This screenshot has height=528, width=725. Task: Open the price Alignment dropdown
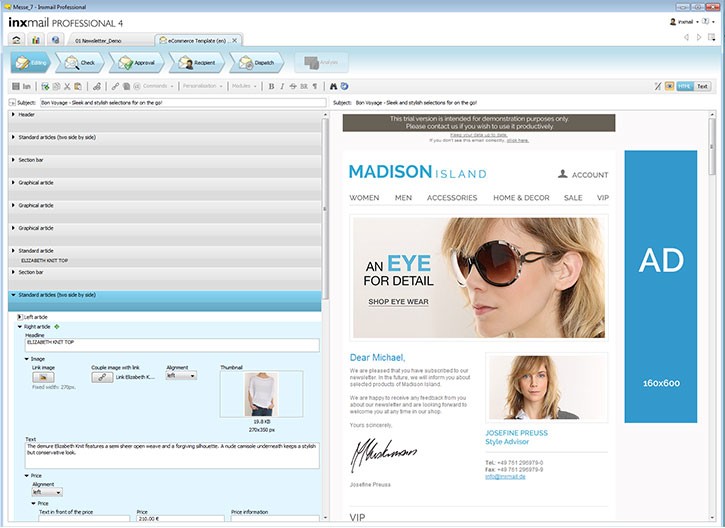point(47,492)
